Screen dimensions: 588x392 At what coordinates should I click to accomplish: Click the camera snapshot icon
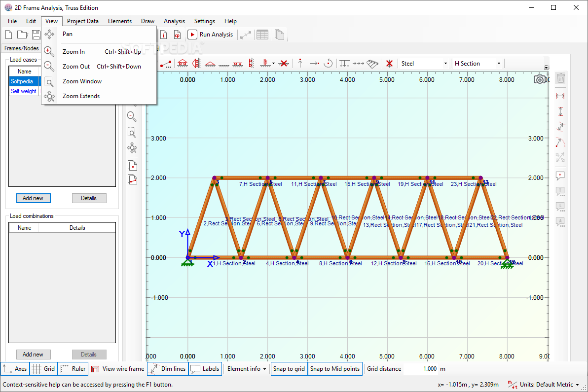click(540, 79)
